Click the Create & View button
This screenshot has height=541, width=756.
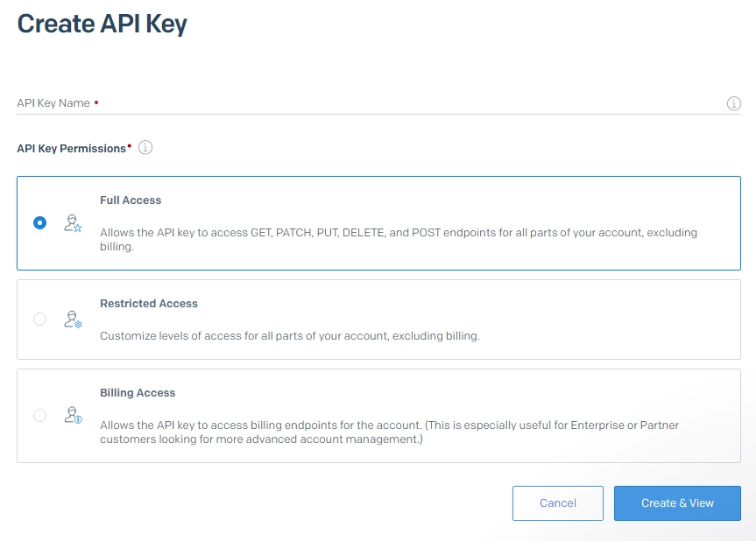[677, 503]
